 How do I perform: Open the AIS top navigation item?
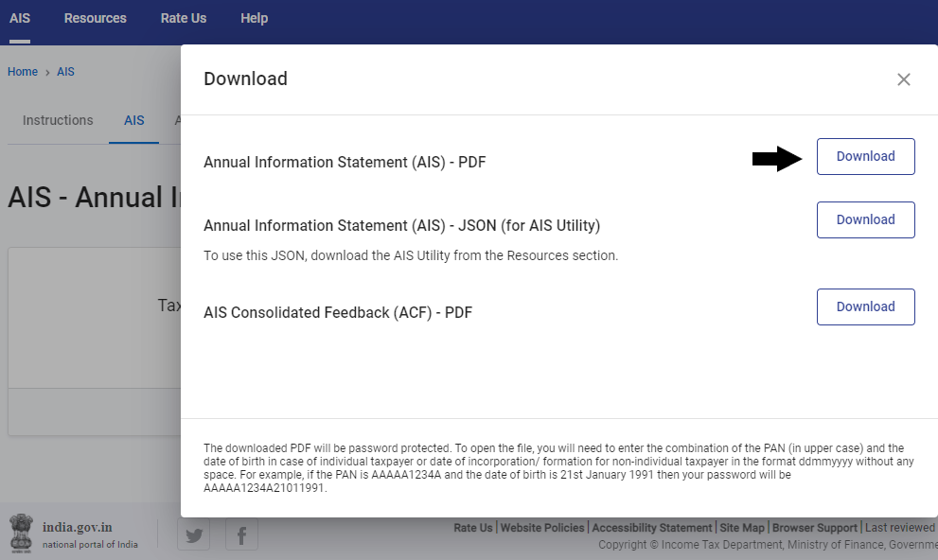[x=20, y=18]
